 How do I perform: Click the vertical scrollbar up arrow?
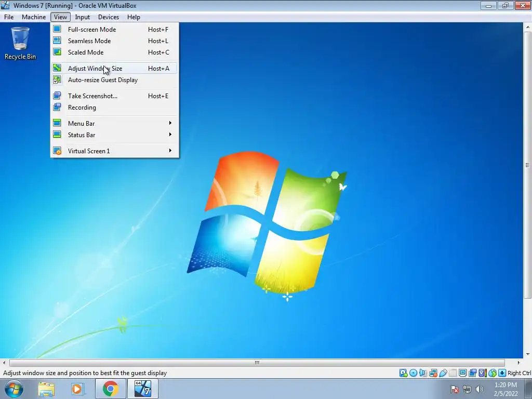point(527,27)
